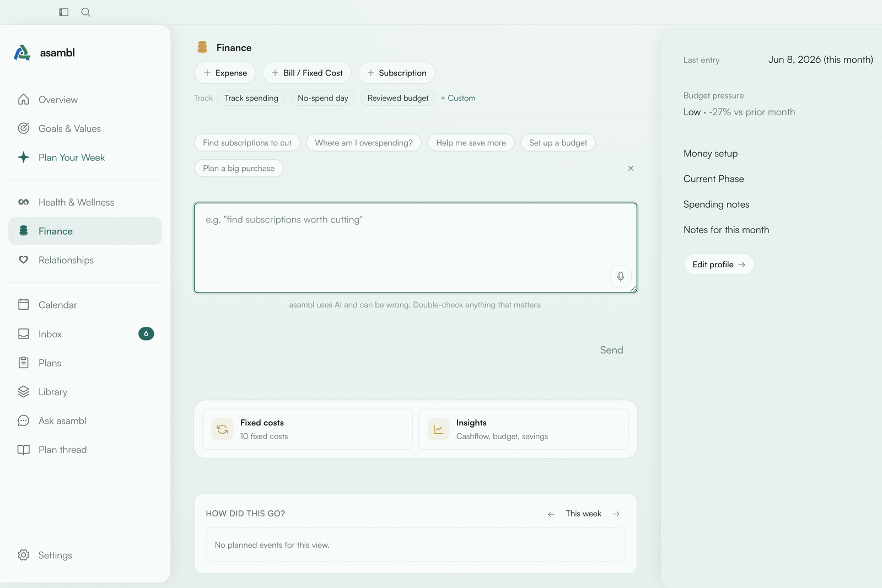Click the Plan thread book icon
Screen dimensions: 882x588
(24, 450)
